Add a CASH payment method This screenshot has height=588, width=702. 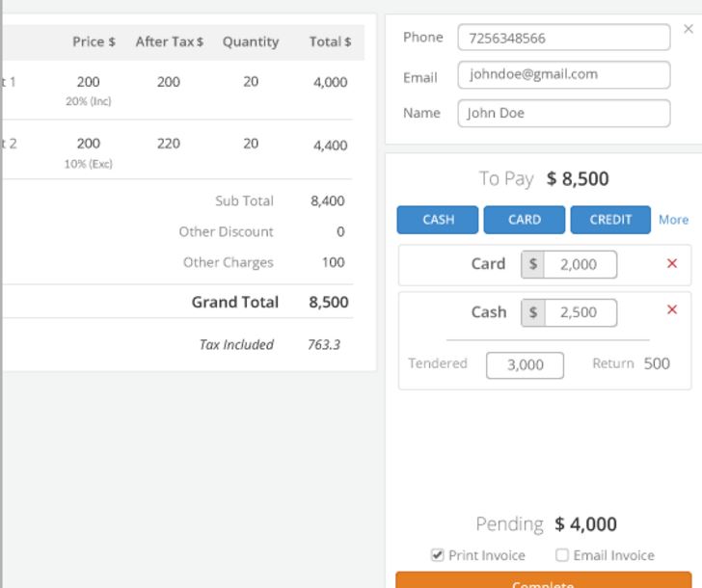[x=438, y=220]
